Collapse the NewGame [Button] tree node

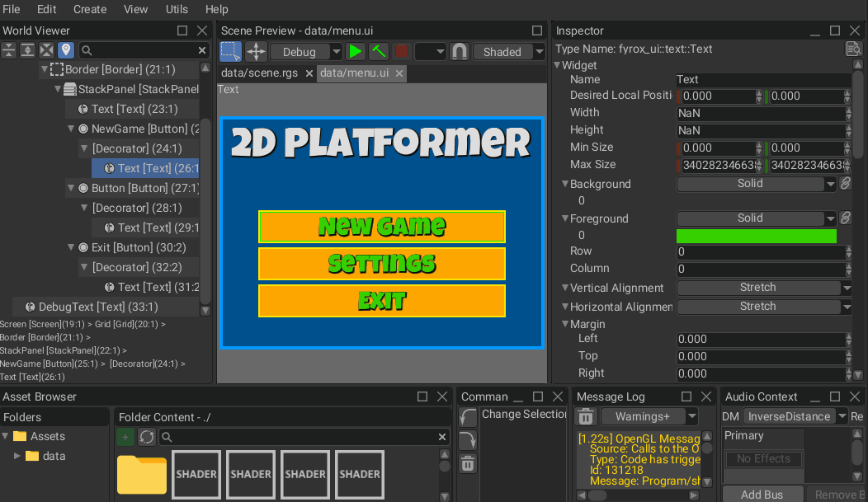72,129
